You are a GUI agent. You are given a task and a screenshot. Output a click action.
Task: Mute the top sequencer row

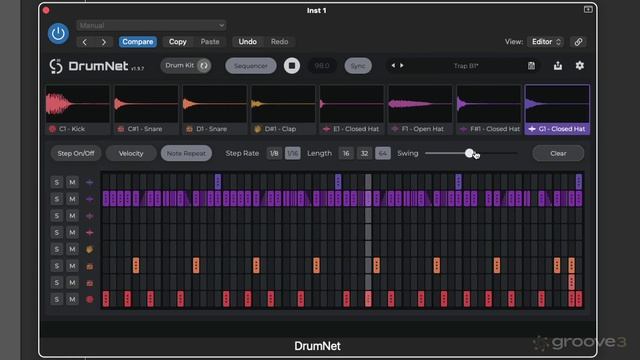tap(72, 182)
